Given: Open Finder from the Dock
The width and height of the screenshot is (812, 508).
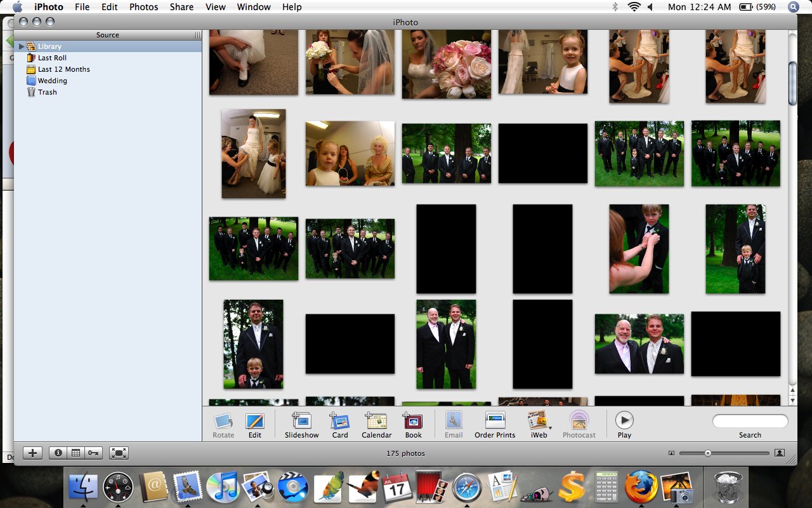Looking at the screenshot, I should (83, 487).
